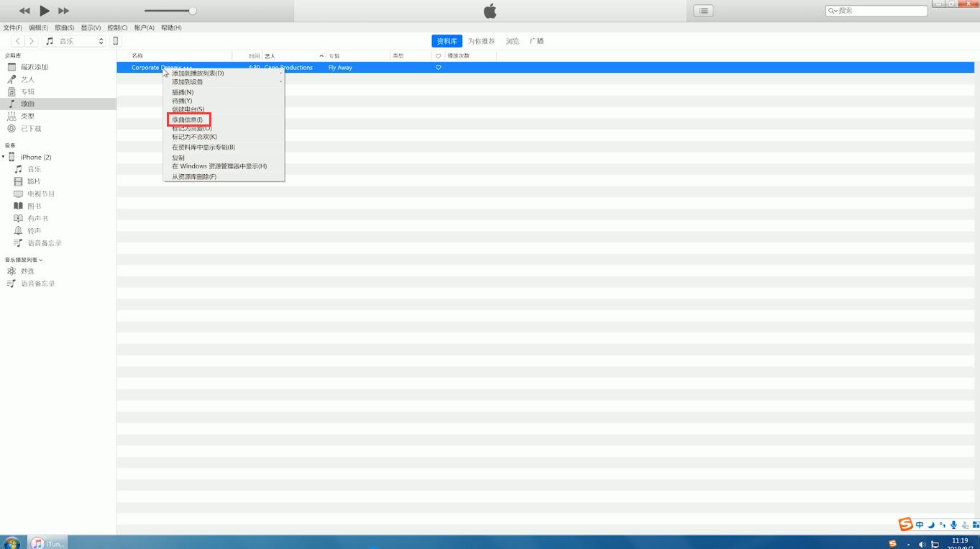Click the taskbar volume speaker icon

922,544
